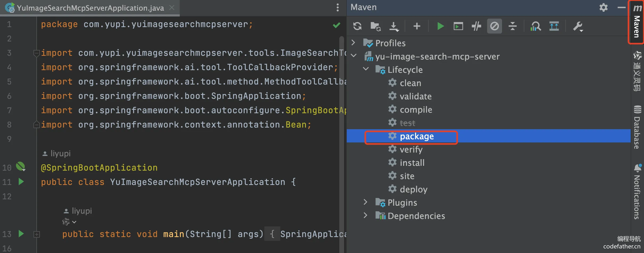Toggle fold marker at main method line
Screen dimensions: 644x253
point(37,234)
